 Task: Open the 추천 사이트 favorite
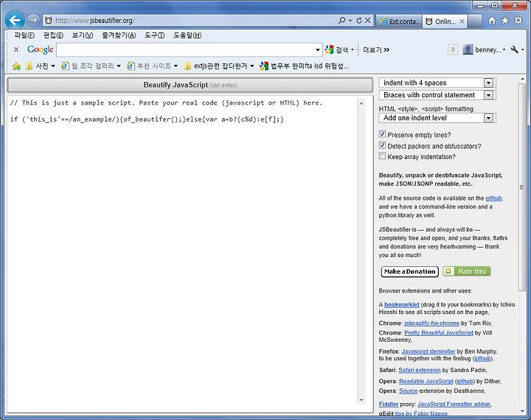[x=152, y=66]
